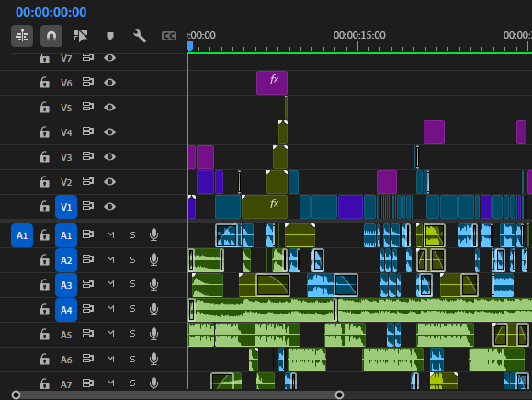Image resolution: width=532 pixels, height=400 pixels.
Task: Toggle insert and overwrite sequences as nests
Action: click(22, 36)
